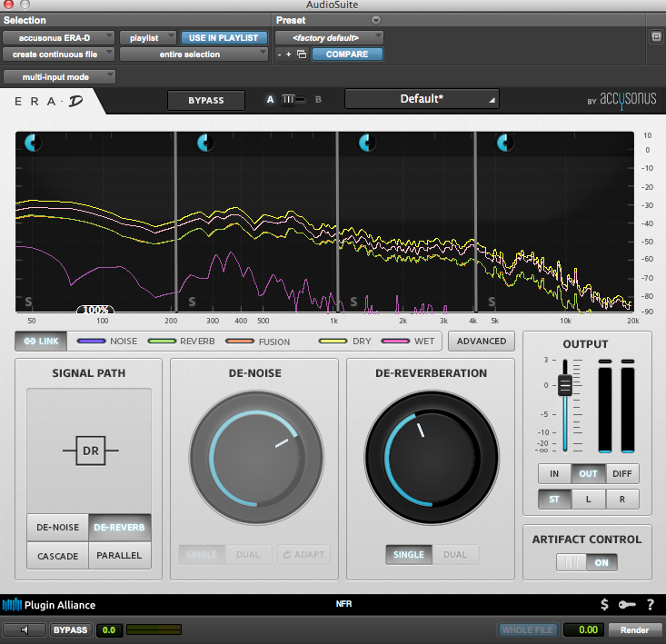The width and height of the screenshot is (666, 644).
Task: Select De-Reverberation DUAL mode
Action: click(455, 555)
